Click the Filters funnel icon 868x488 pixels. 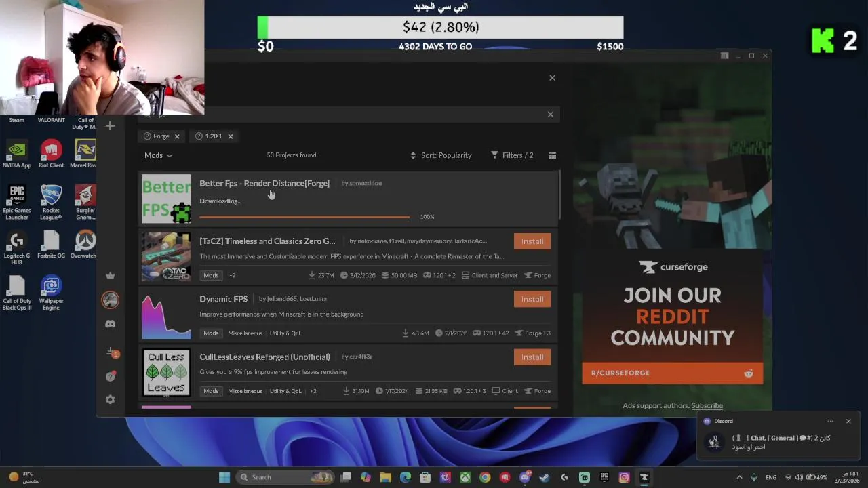pos(494,155)
